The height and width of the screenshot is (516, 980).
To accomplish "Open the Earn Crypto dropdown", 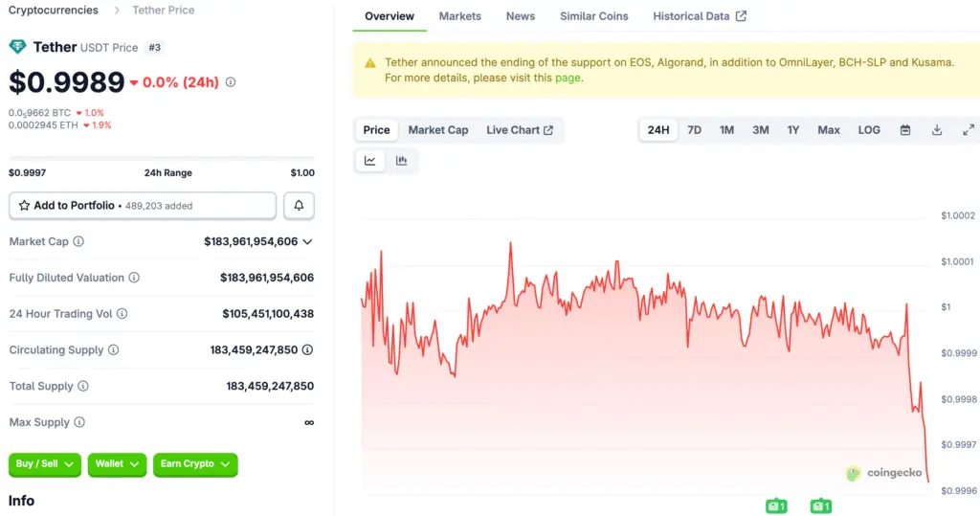I will click(x=195, y=464).
